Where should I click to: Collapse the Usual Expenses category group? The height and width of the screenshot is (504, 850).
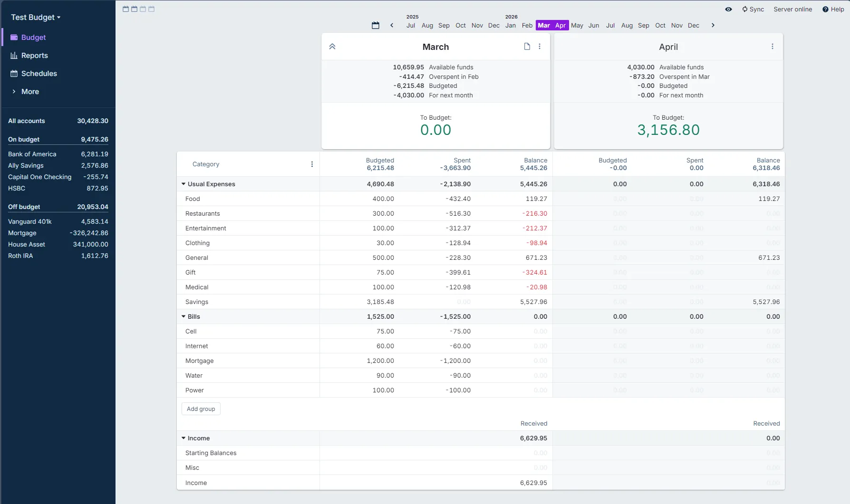click(x=184, y=184)
